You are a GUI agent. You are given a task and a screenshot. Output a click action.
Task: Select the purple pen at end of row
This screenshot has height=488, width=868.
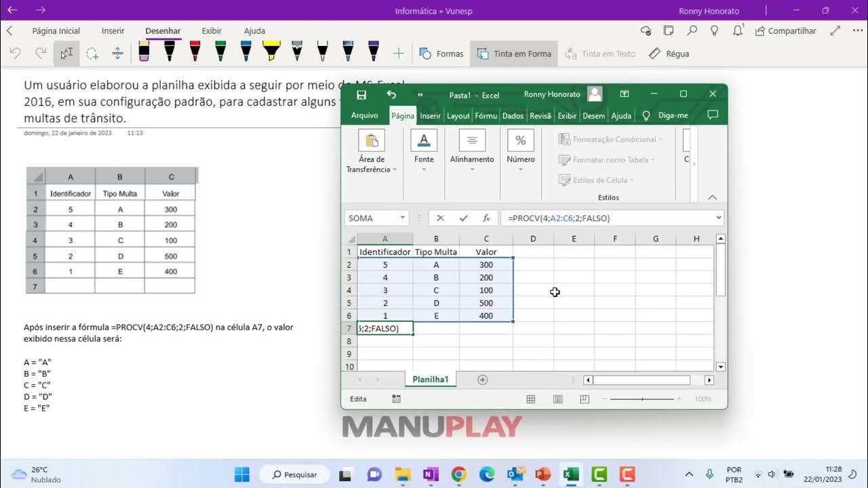coord(373,52)
